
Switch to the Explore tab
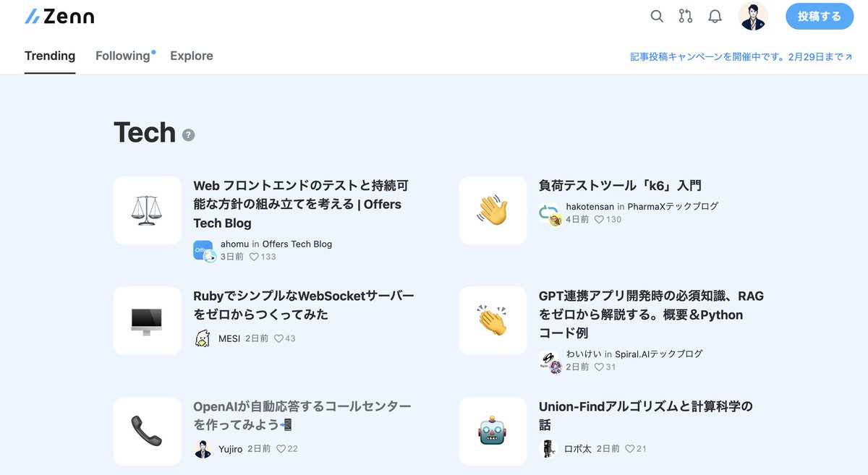[x=191, y=56]
